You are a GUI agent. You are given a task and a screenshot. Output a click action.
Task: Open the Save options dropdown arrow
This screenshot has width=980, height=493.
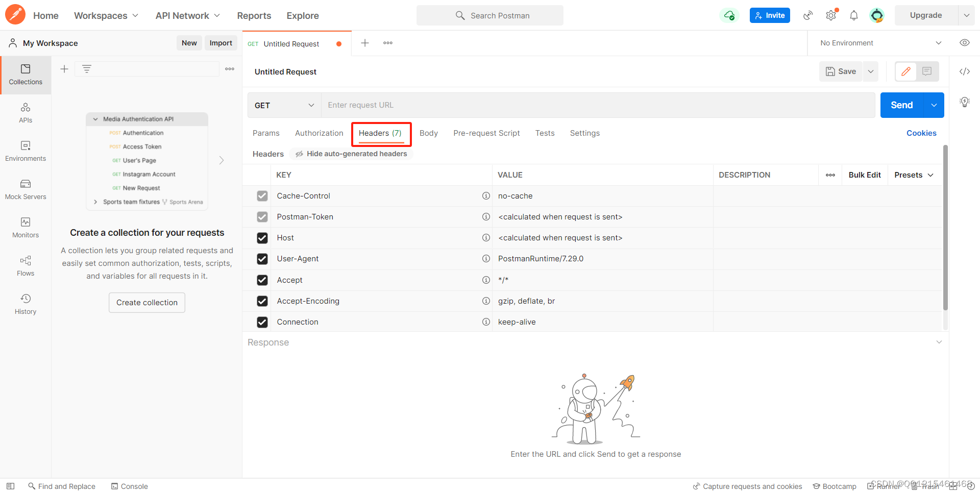[871, 71]
